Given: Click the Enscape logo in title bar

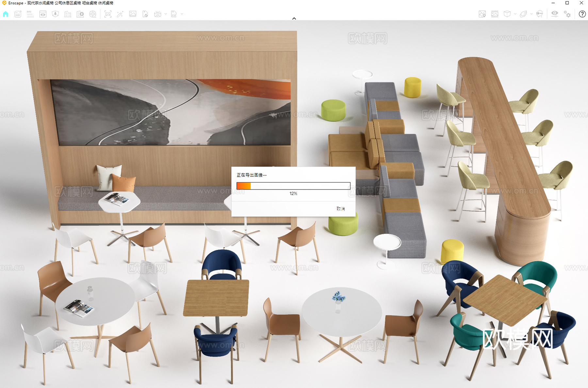Looking at the screenshot, I should [4, 3].
